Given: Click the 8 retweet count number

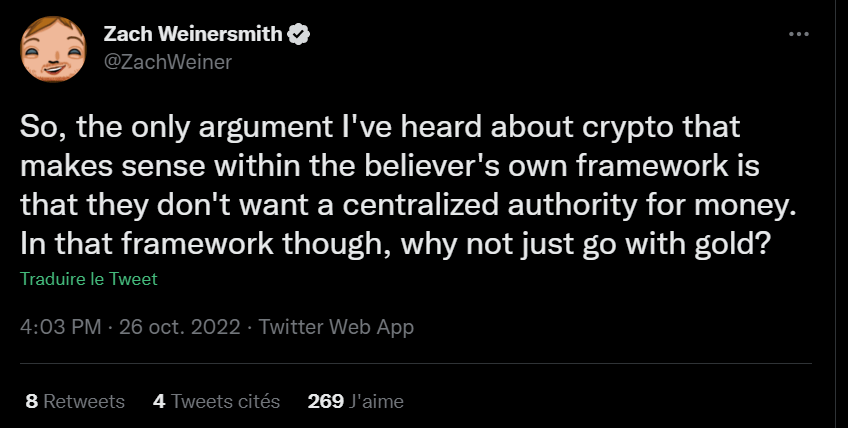Looking at the screenshot, I should pyautogui.click(x=32, y=402).
